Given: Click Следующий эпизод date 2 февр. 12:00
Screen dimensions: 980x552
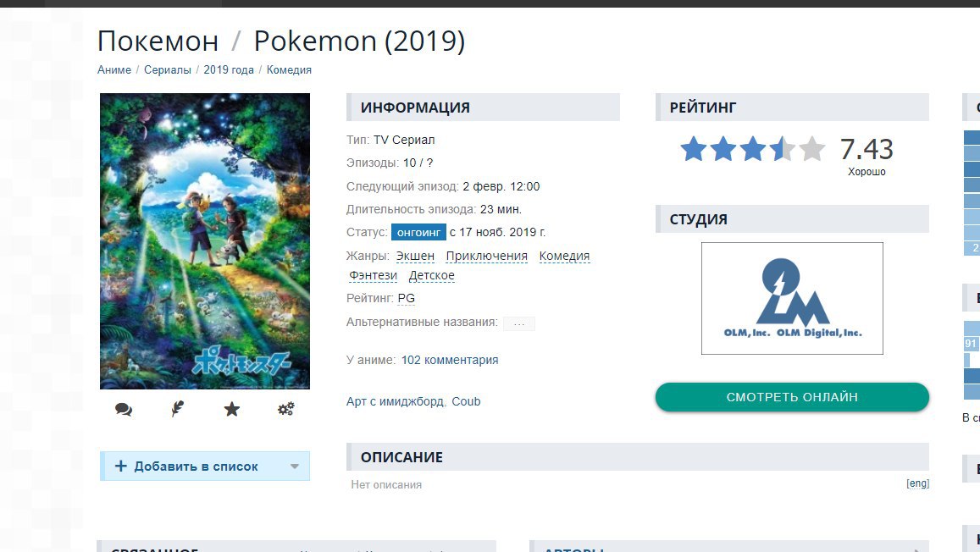Looking at the screenshot, I should tap(501, 187).
